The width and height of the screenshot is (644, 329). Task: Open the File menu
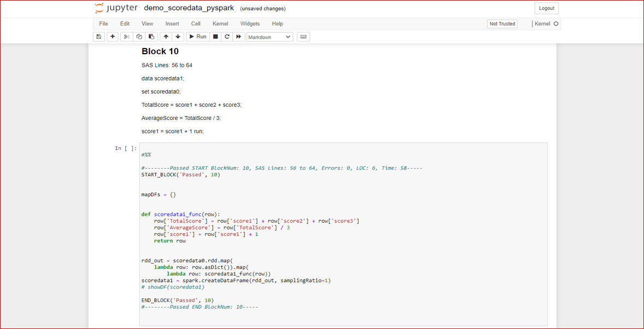pyautogui.click(x=103, y=24)
